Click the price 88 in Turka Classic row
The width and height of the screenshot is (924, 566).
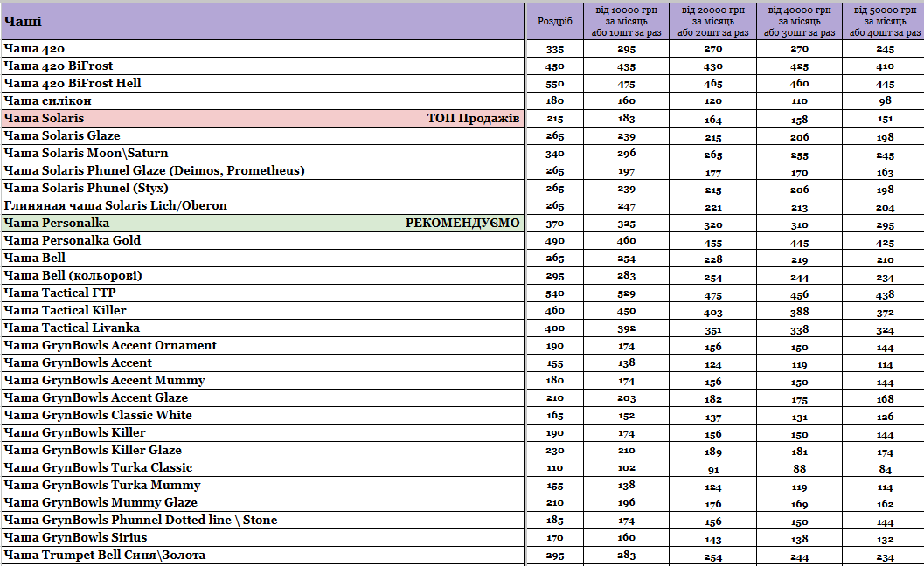(x=799, y=468)
